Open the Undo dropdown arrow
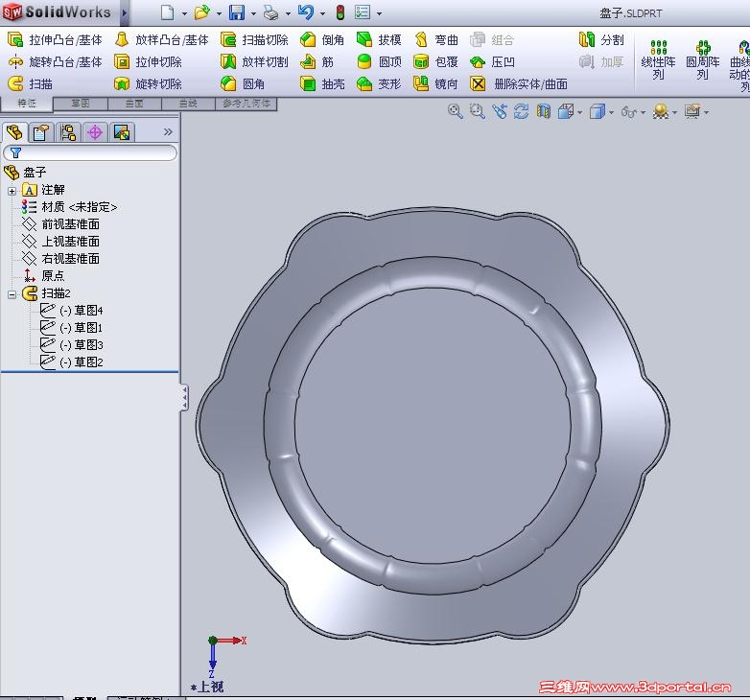 click(x=322, y=13)
